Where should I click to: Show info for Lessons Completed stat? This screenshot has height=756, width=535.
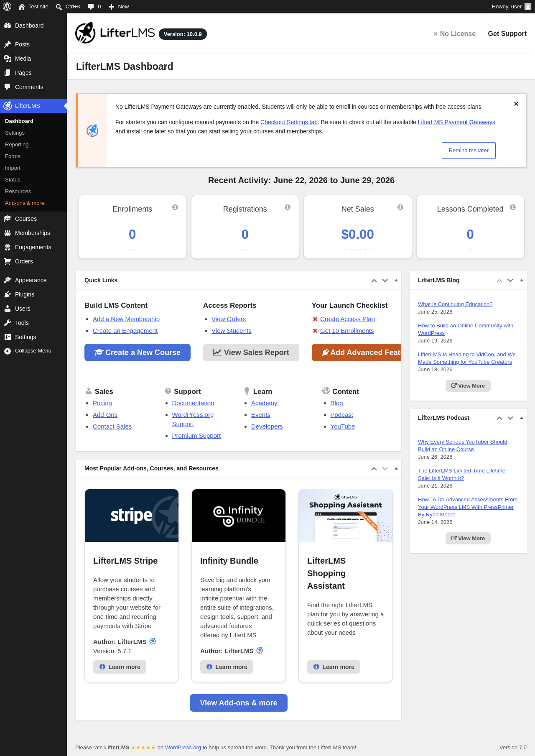point(513,207)
